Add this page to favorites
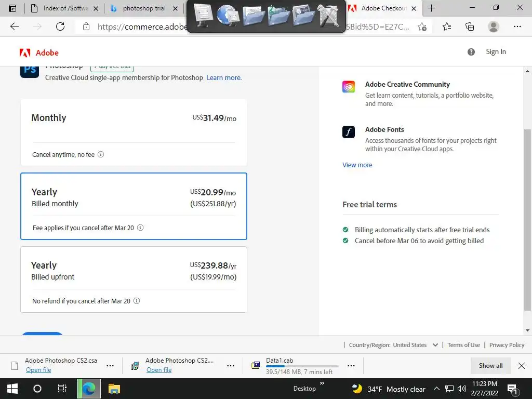This screenshot has width=532, height=399. click(x=422, y=26)
